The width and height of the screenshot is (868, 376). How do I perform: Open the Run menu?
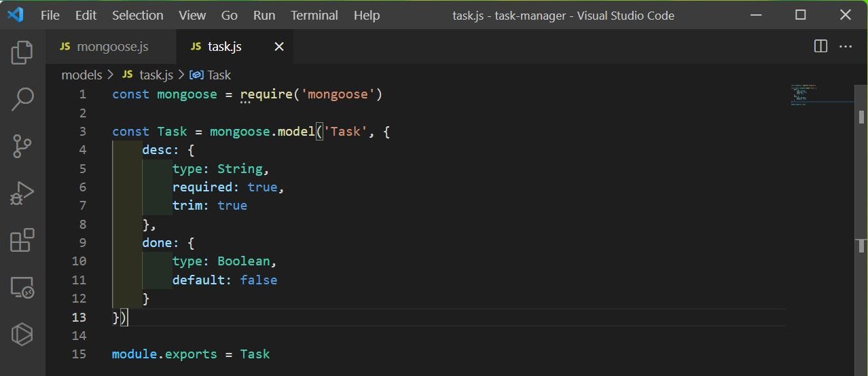coord(264,15)
